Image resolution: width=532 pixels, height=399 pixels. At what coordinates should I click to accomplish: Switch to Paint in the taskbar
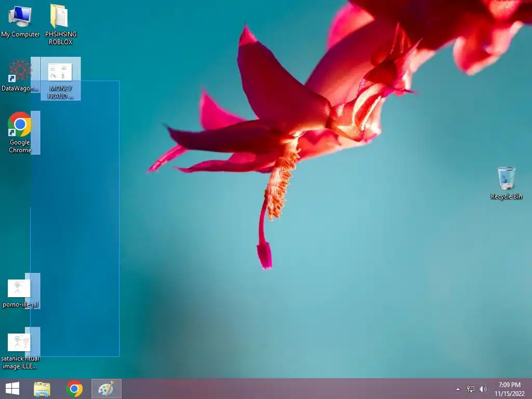click(x=106, y=389)
